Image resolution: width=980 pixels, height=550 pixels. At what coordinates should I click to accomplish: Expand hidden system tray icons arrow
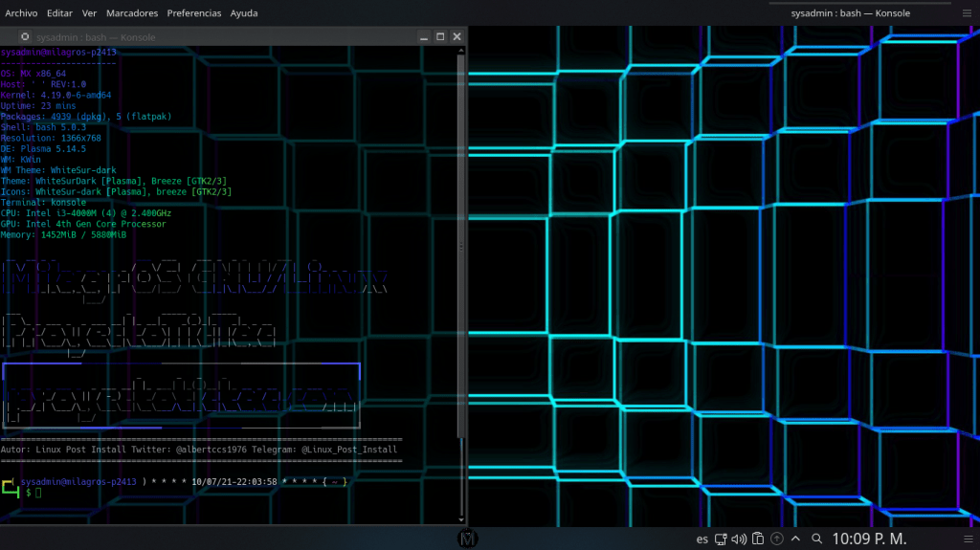(794, 539)
